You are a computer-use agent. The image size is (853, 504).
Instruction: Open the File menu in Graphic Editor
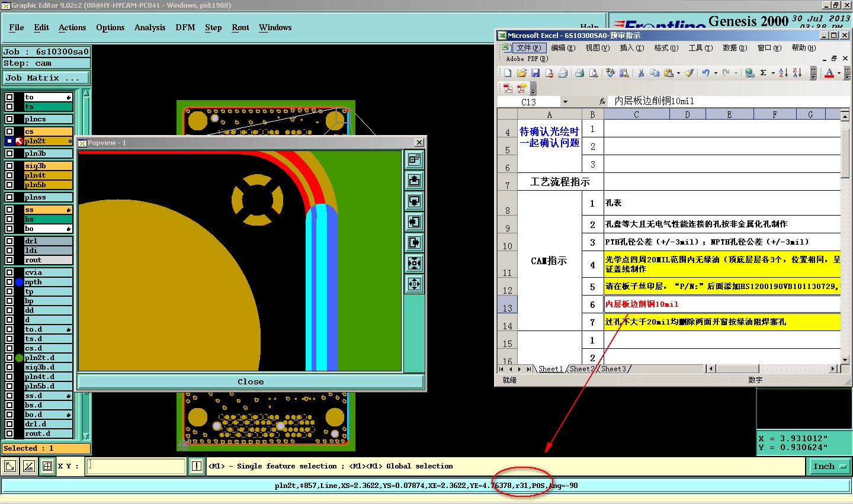pos(17,28)
